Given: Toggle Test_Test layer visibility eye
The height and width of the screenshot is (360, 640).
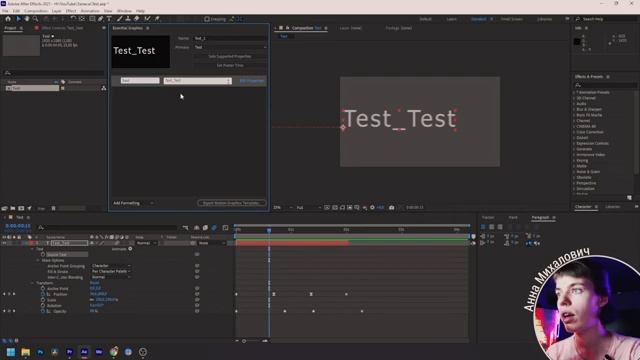Looking at the screenshot, I should coord(4,243).
